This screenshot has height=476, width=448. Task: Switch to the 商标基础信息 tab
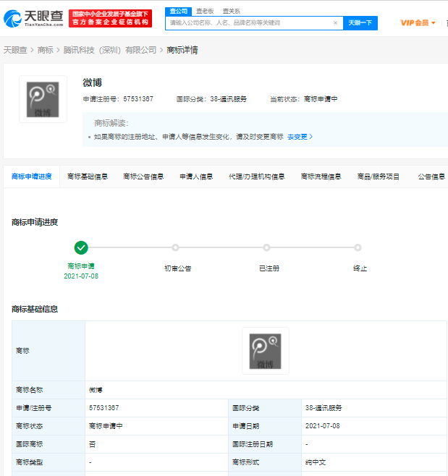[x=88, y=177]
